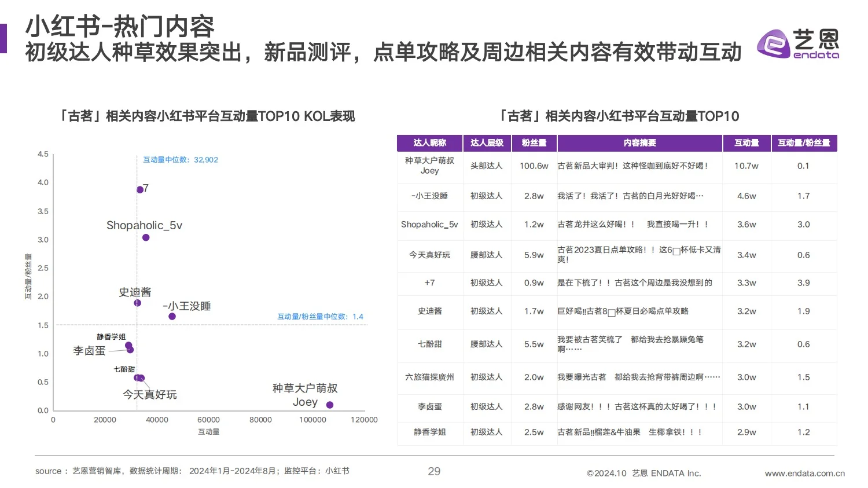Click the 静香学姐 name cell in table
This screenshot has width=868, height=488.
[x=429, y=432]
